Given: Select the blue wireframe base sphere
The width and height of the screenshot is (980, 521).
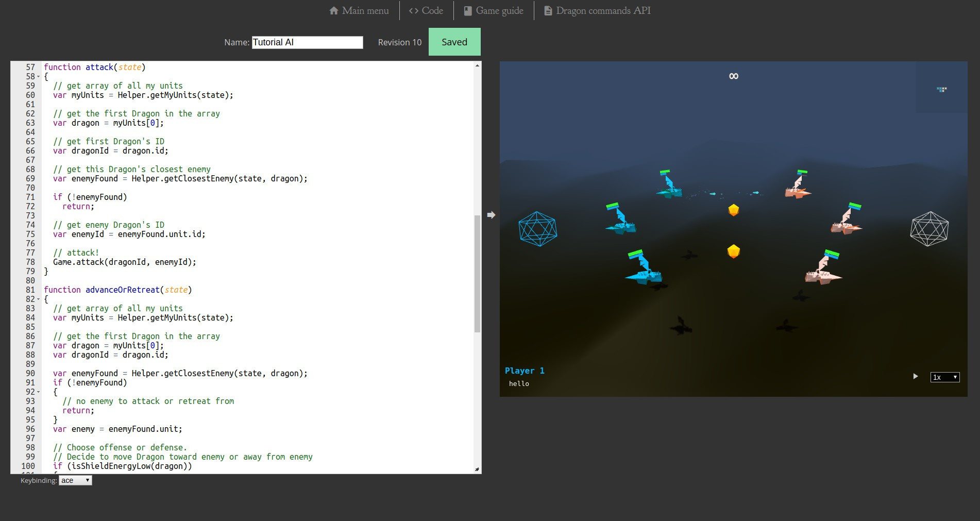Looking at the screenshot, I should pos(538,229).
